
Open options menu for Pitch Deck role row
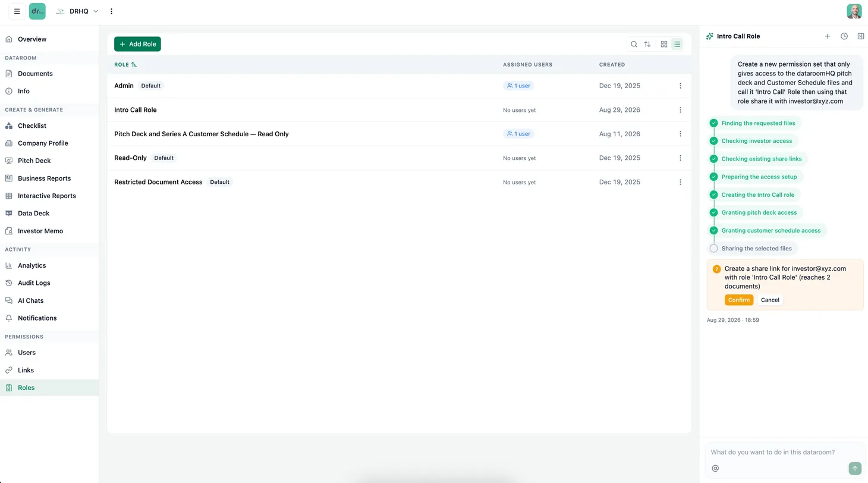pyautogui.click(x=680, y=134)
